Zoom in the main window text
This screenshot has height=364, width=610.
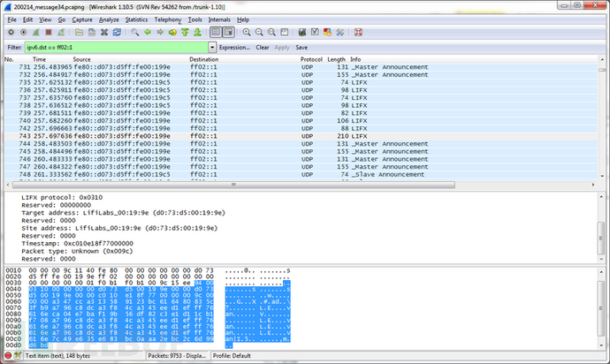(247, 33)
